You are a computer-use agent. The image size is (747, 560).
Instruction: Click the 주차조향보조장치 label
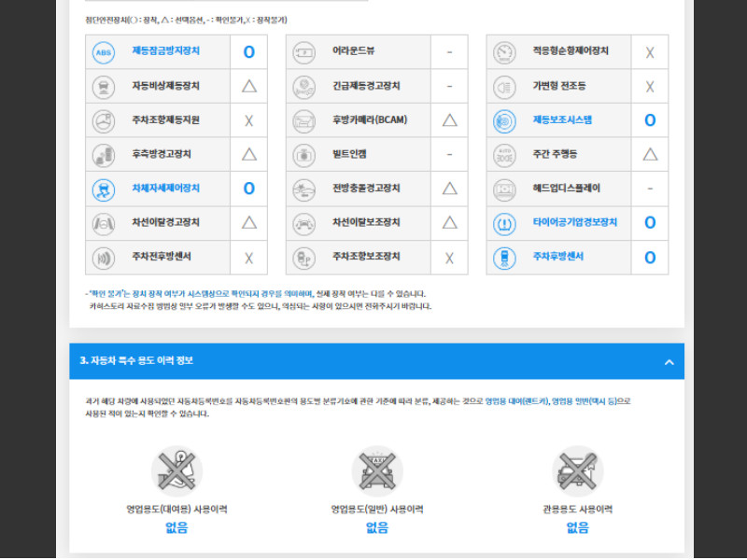tap(366, 256)
